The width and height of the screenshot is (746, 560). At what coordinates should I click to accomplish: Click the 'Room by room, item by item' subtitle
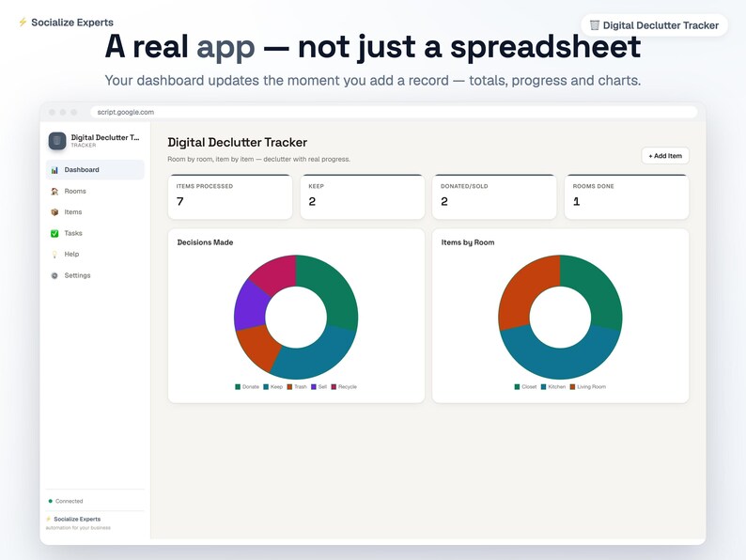[x=258, y=159]
